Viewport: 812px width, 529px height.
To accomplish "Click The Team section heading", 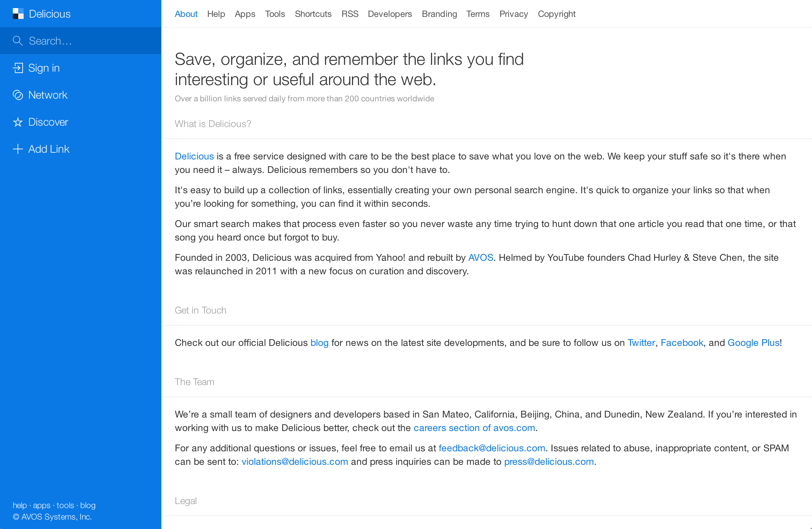I will point(194,382).
